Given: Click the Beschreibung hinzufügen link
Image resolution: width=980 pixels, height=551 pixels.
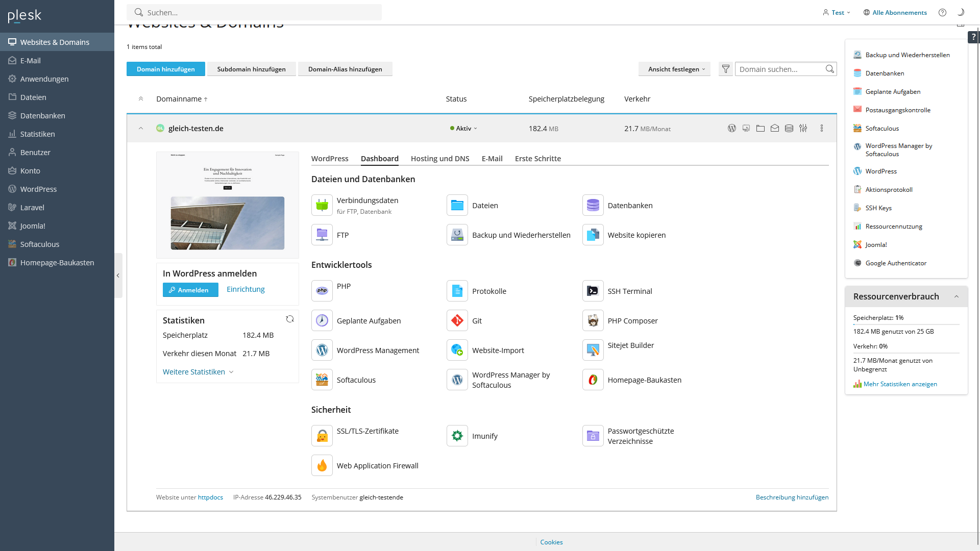Looking at the screenshot, I should click(792, 497).
